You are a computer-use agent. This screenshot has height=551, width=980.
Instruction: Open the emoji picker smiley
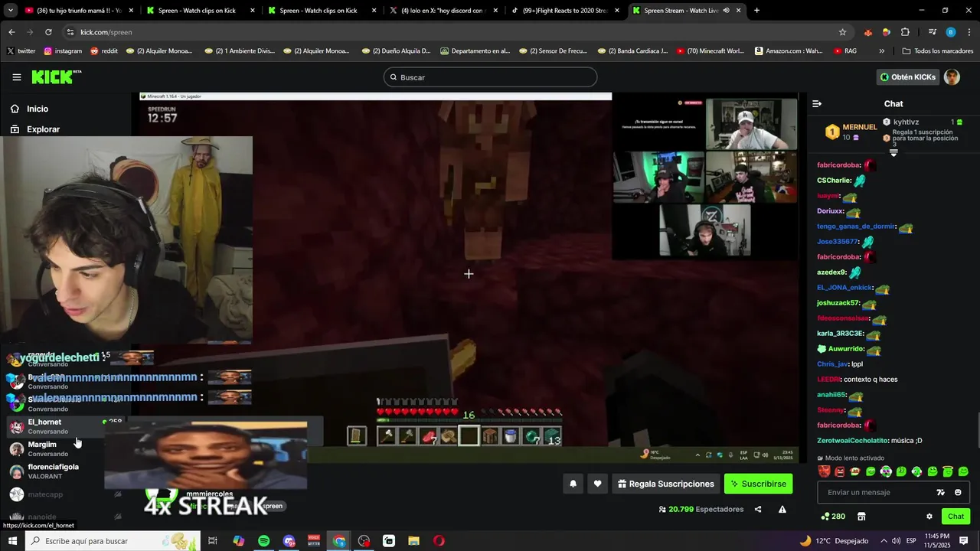958,492
